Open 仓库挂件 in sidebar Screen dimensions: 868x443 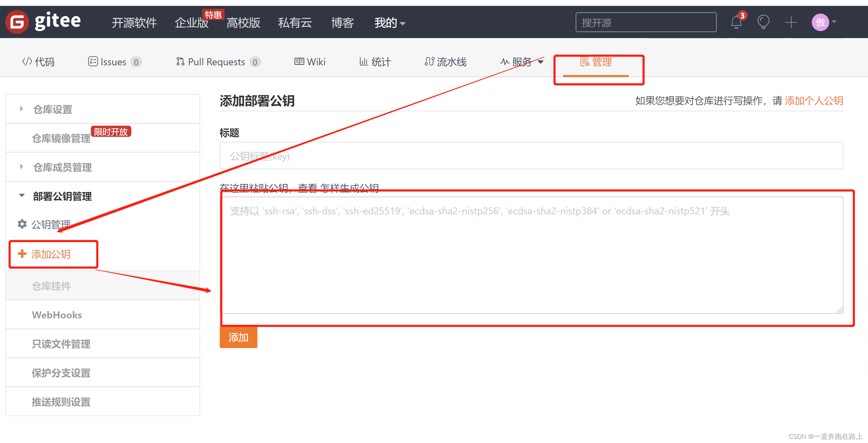pos(51,286)
